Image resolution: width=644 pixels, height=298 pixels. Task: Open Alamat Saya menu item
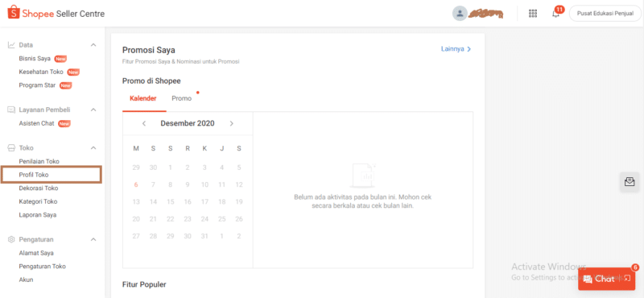36,253
